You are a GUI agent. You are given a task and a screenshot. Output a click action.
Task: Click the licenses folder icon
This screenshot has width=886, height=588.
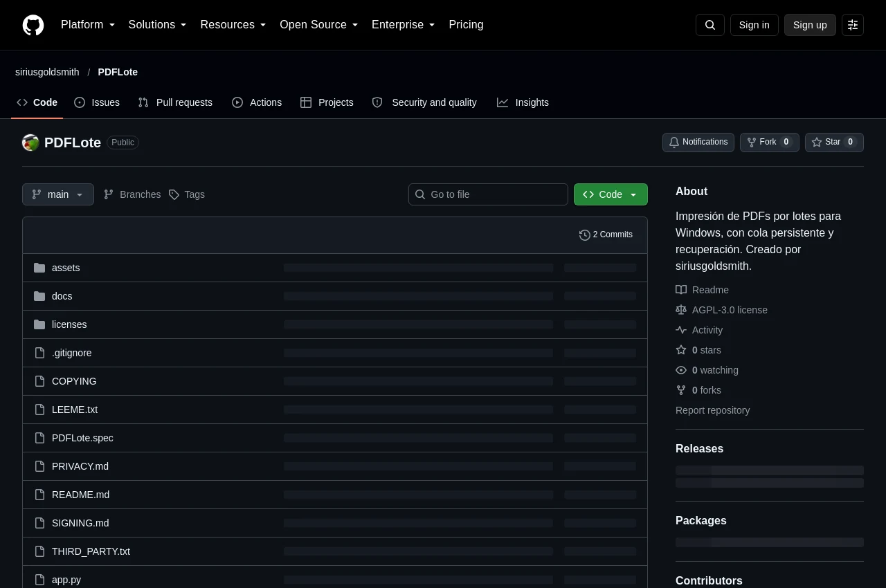coord(39,324)
